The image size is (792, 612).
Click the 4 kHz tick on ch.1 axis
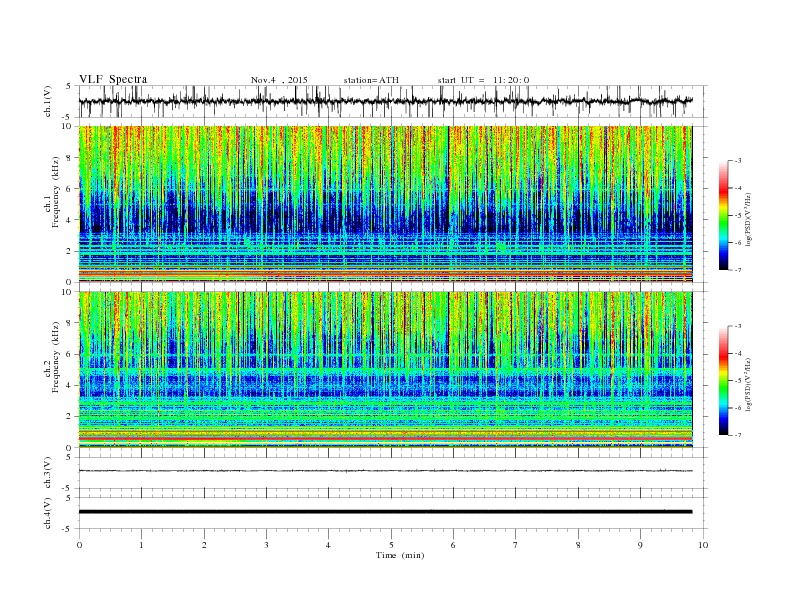pyautogui.click(x=69, y=220)
